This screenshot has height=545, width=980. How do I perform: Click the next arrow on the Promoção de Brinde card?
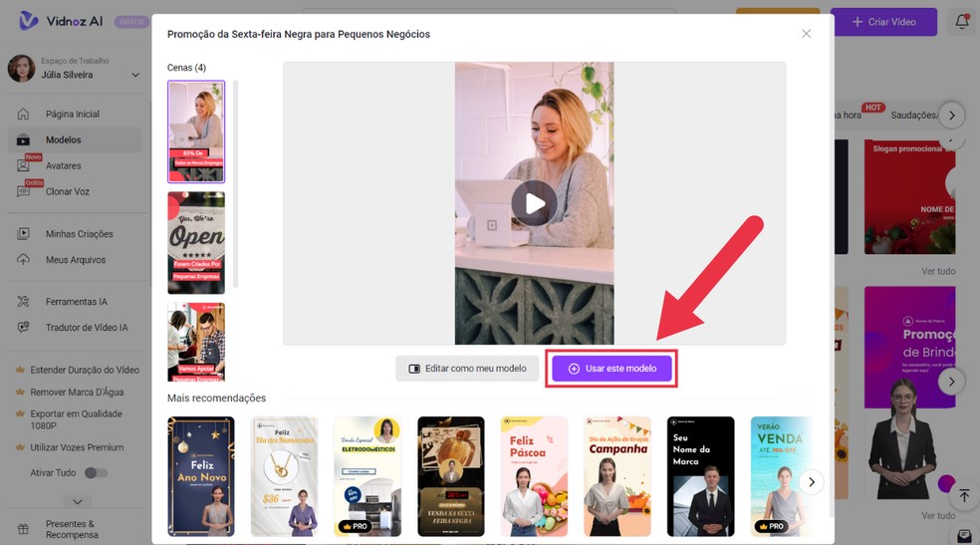(x=951, y=382)
